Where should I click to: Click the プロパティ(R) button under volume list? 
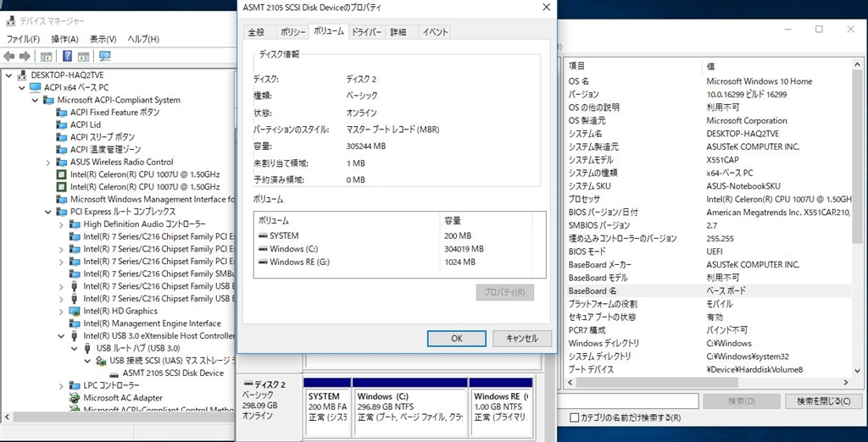(505, 293)
